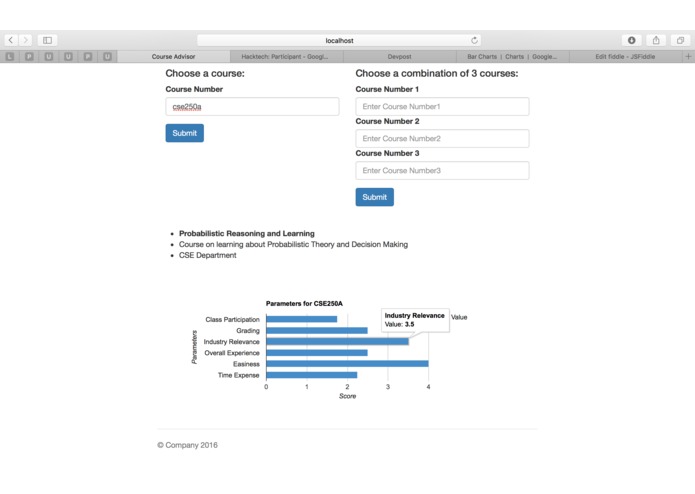Show all tabs overview
Image resolution: width=695 pixels, height=494 pixels.
click(x=680, y=40)
